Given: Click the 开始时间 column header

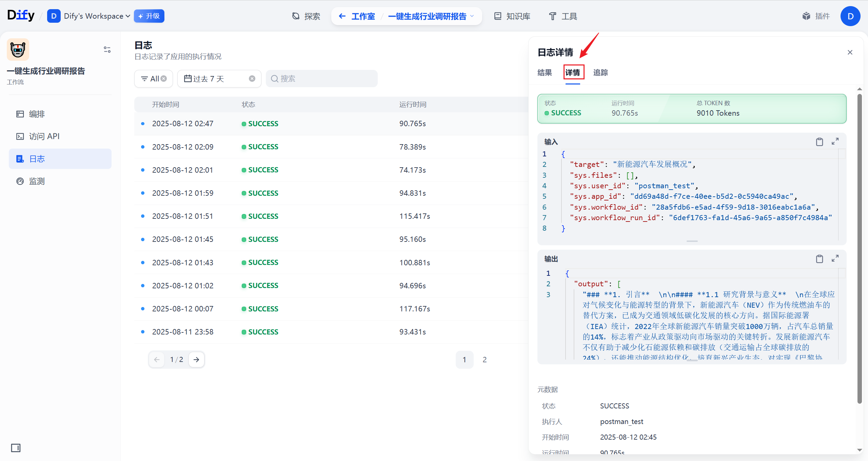Looking at the screenshot, I should [x=165, y=104].
